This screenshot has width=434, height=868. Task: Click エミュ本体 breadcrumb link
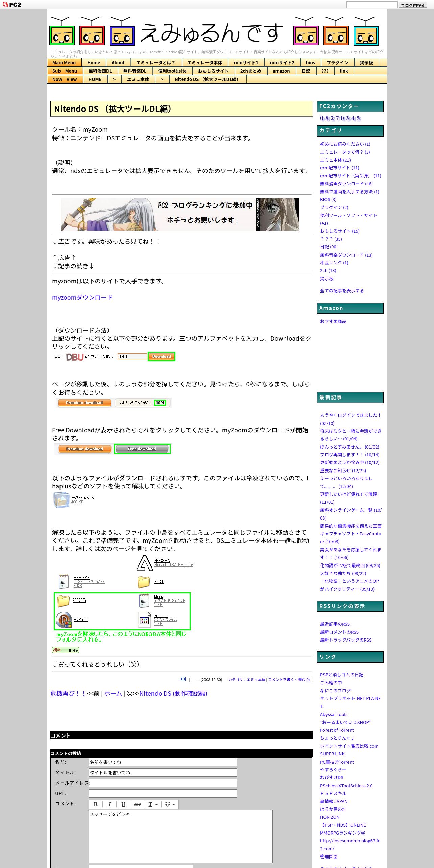(138, 79)
